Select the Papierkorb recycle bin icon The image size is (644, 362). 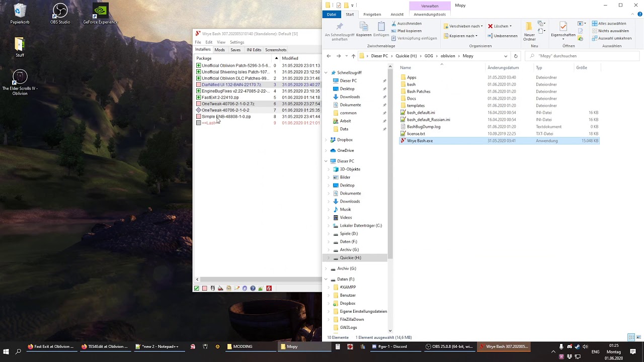[x=20, y=14]
